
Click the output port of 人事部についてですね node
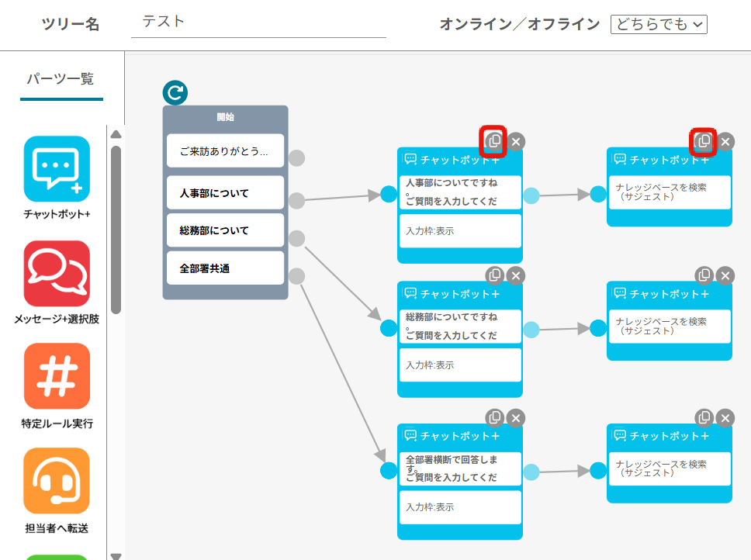[x=531, y=195]
